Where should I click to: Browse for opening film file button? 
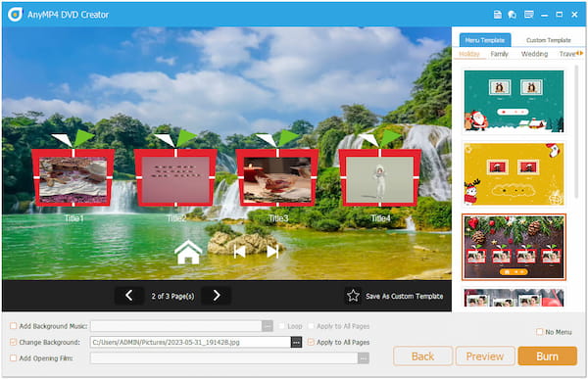pyautogui.click(x=363, y=358)
